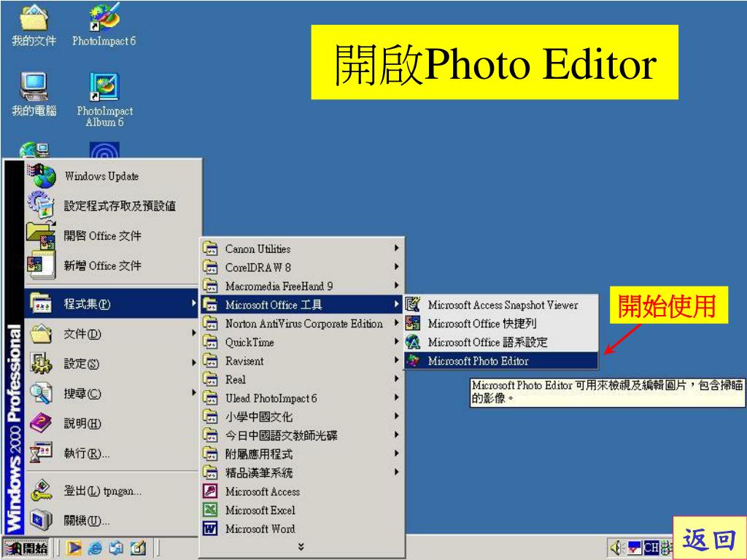
Task: Select Microsoft Office 工具 menu item
Action: [301, 304]
